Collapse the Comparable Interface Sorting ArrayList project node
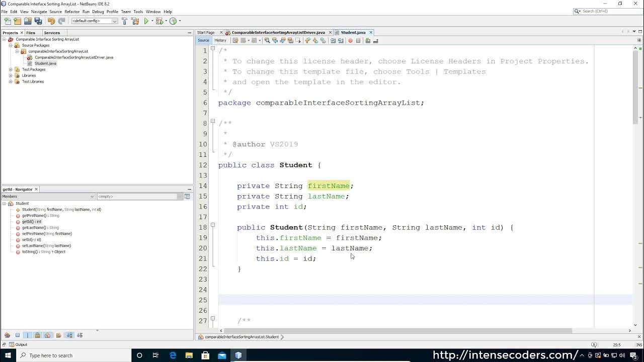The image size is (644, 362). click(5, 39)
